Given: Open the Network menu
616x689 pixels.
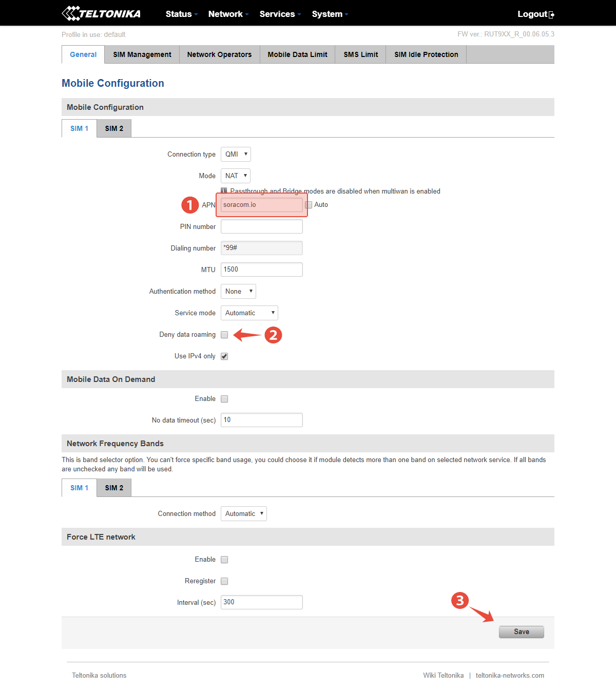Looking at the screenshot, I should point(226,14).
